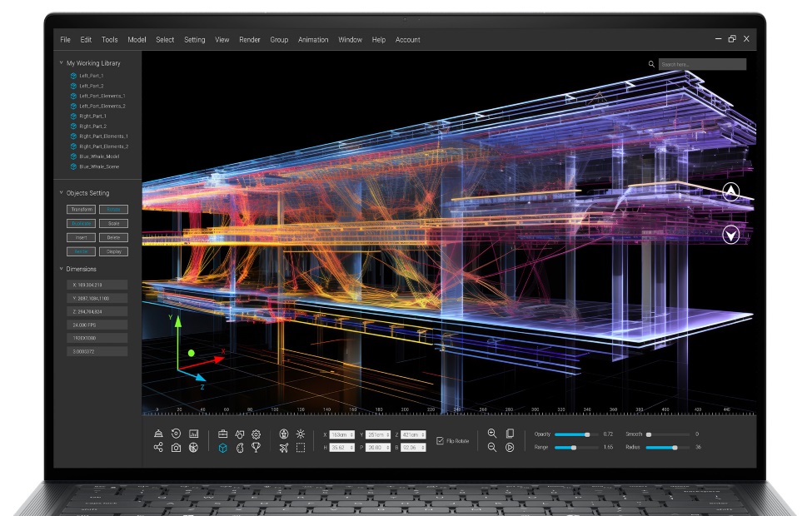
Task: Toggle the Flip Rotate checkbox
Action: 441,440
